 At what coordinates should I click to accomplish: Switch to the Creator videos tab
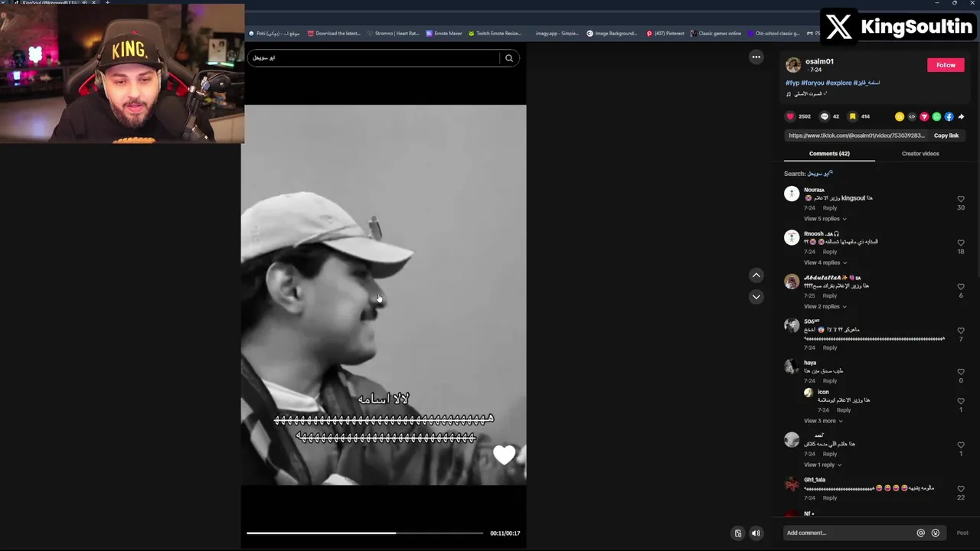(x=920, y=154)
